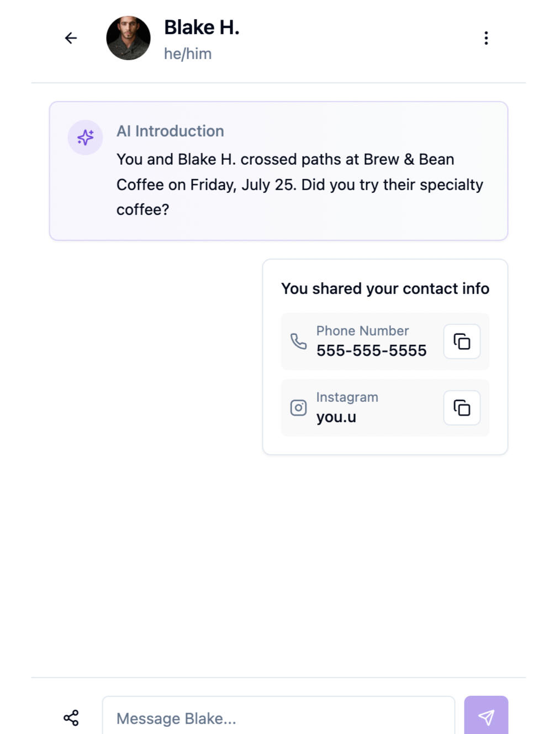The width and height of the screenshot is (560, 734).
Task: Select the AI Introduction heading
Action: pyautogui.click(x=170, y=131)
